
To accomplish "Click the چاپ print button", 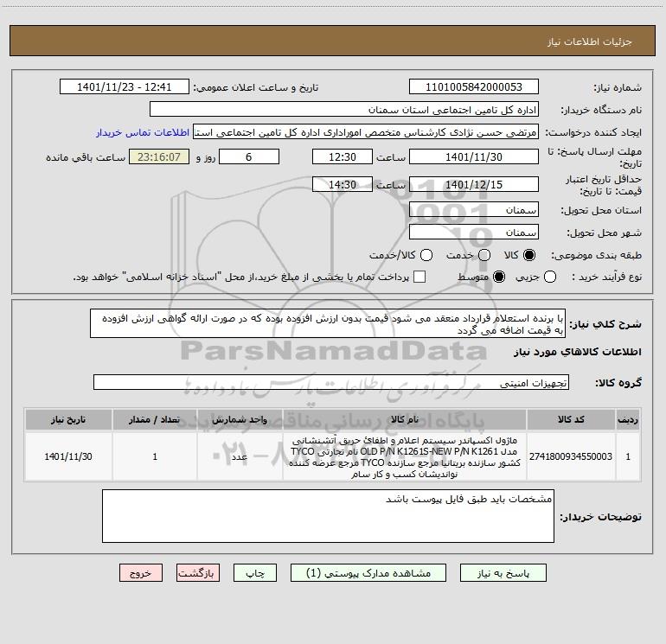I will pos(255,573).
